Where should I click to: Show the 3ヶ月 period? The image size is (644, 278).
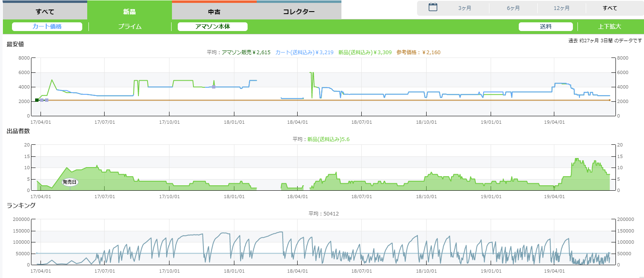click(465, 8)
